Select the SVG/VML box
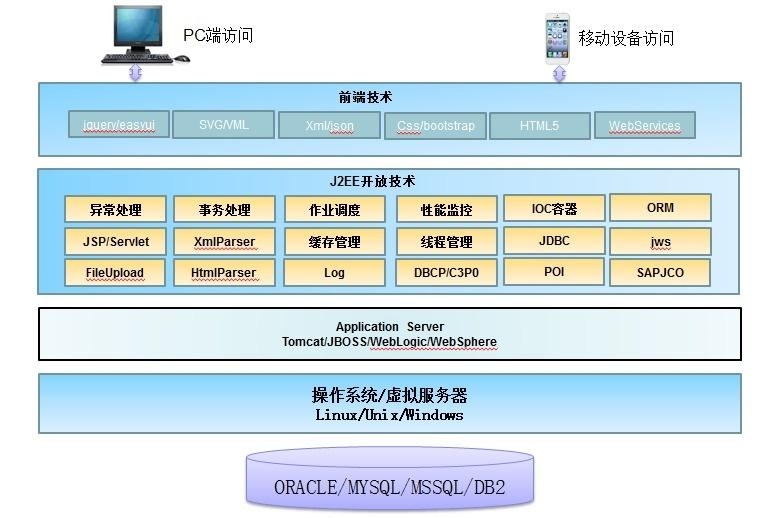Viewport: 768px width, 518px height. (223, 125)
